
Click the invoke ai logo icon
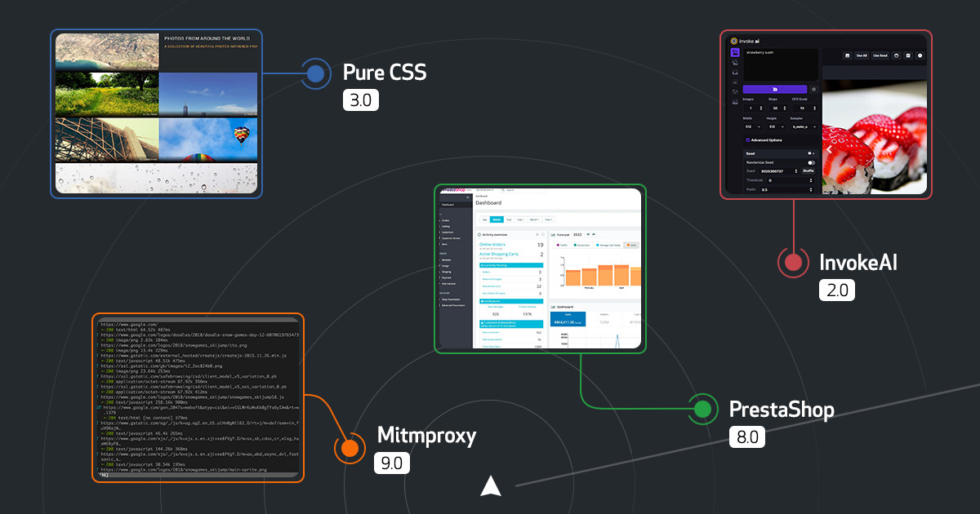[x=733, y=42]
